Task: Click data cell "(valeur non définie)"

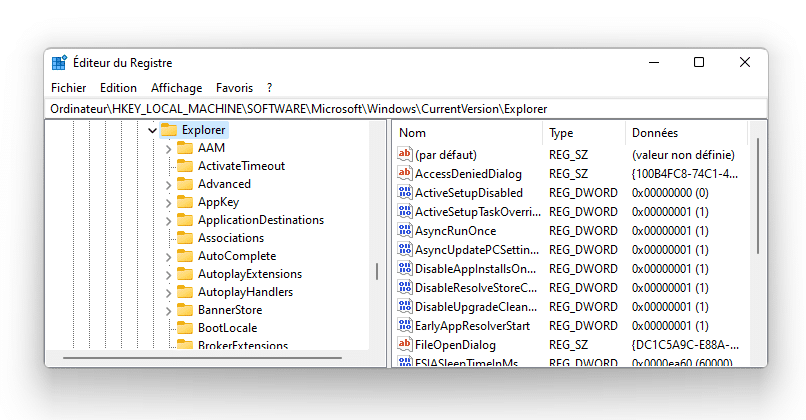Action: pos(683,155)
